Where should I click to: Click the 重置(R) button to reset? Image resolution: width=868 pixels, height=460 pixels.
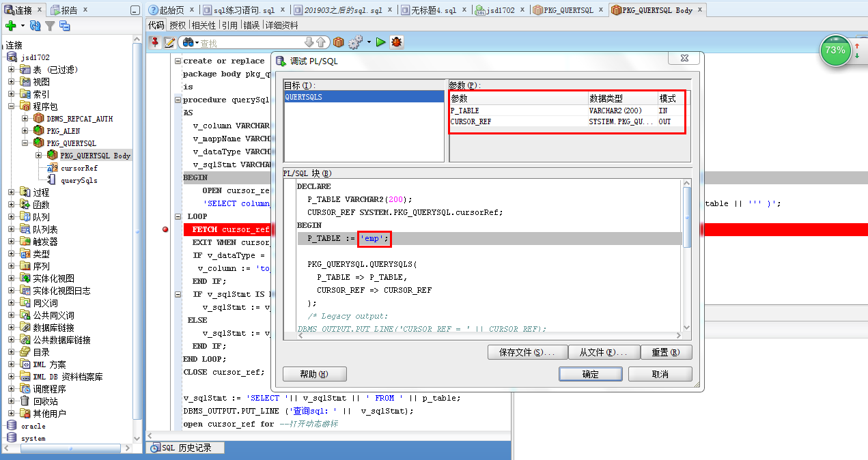[x=666, y=351]
